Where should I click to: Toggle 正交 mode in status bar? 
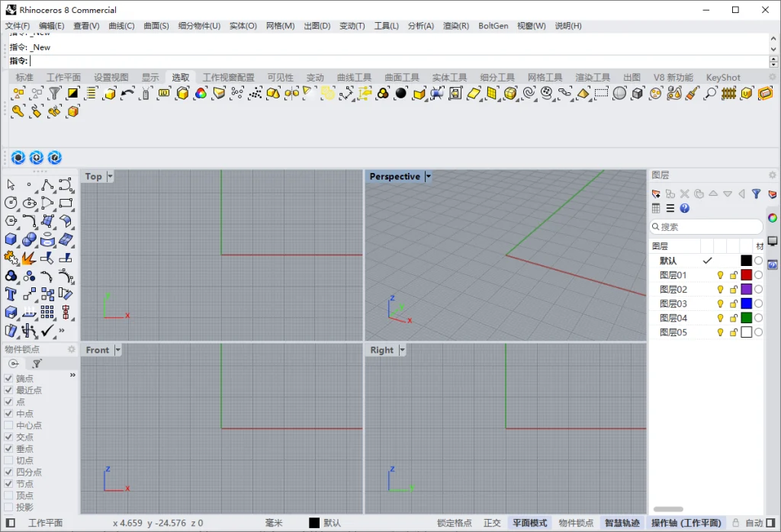(x=492, y=523)
